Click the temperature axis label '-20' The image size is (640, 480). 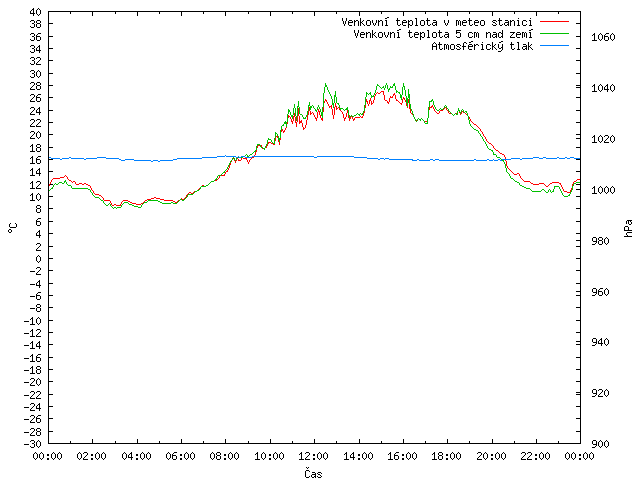pyautogui.click(x=33, y=382)
